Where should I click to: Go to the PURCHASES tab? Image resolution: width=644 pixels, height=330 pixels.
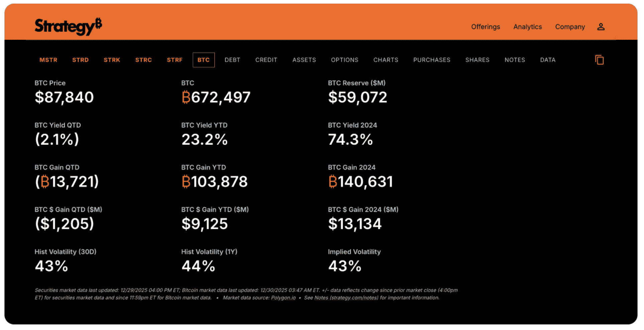(x=432, y=60)
